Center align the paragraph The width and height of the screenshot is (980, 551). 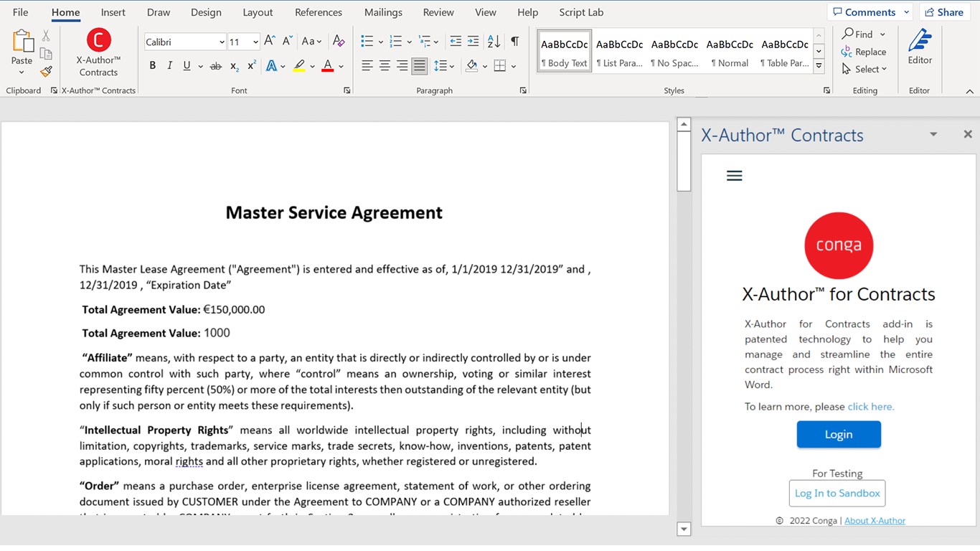coord(385,66)
